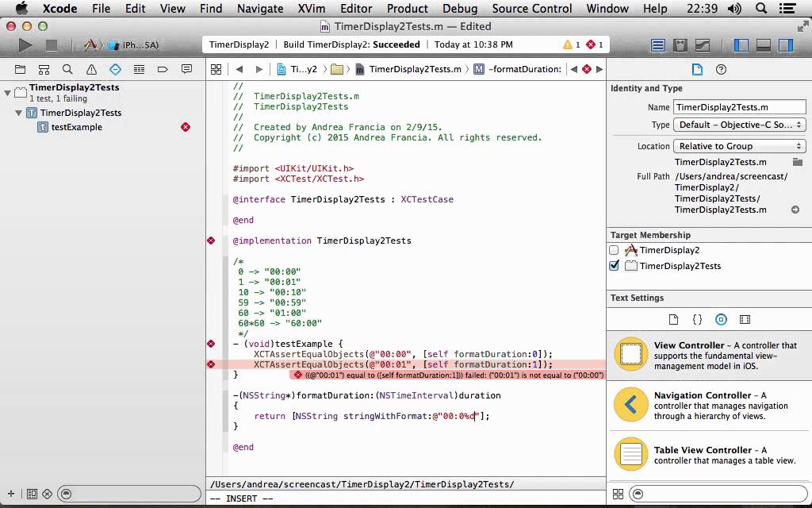Screen dimensions: 812x508
Task: Open the Breakpoint navigator
Action: (x=163, y=69)
